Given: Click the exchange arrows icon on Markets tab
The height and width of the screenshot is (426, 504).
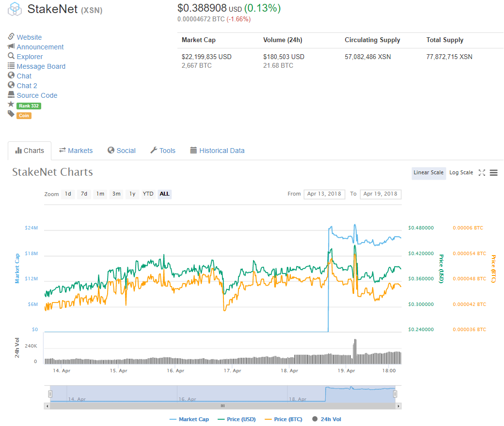Looking at the screenshot, I should click(63, 150).
